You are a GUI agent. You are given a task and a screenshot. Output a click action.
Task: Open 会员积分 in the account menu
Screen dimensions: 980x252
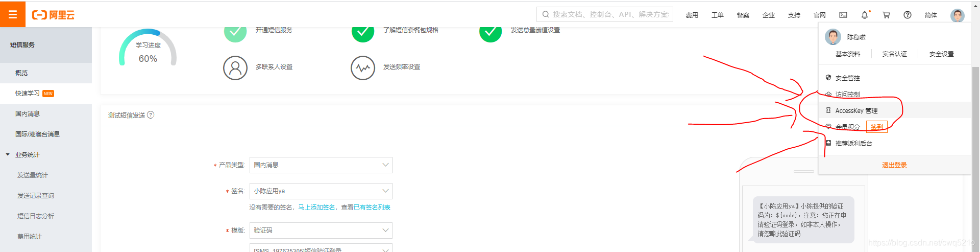(x=847, y=127)
